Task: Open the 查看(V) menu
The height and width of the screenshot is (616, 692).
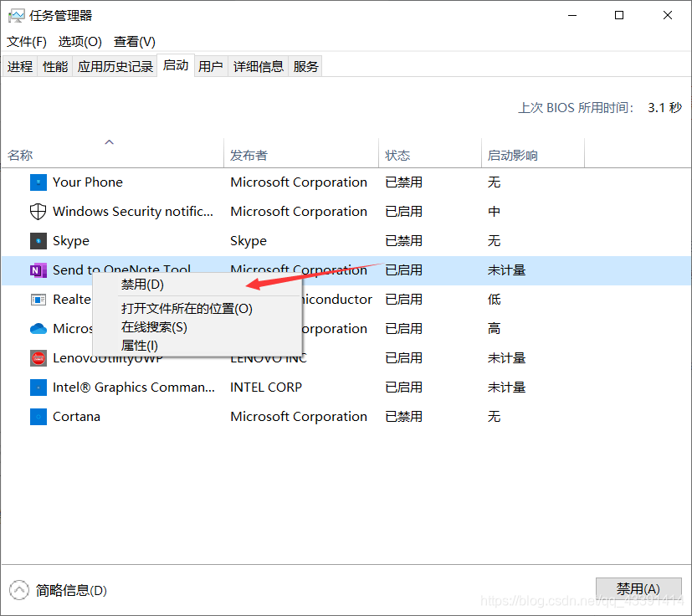Action: click(x=134, y=42)
